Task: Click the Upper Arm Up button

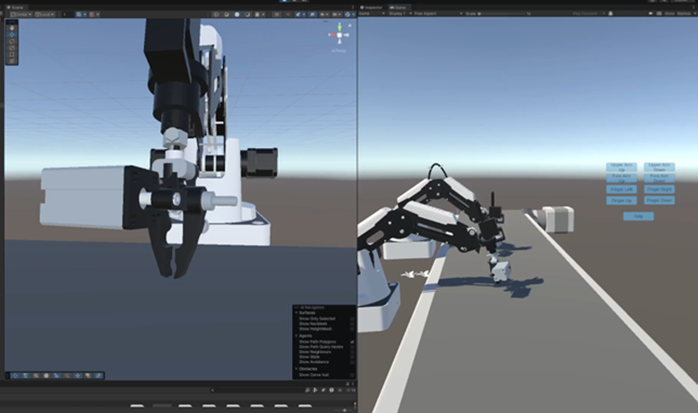Action: 621,166
